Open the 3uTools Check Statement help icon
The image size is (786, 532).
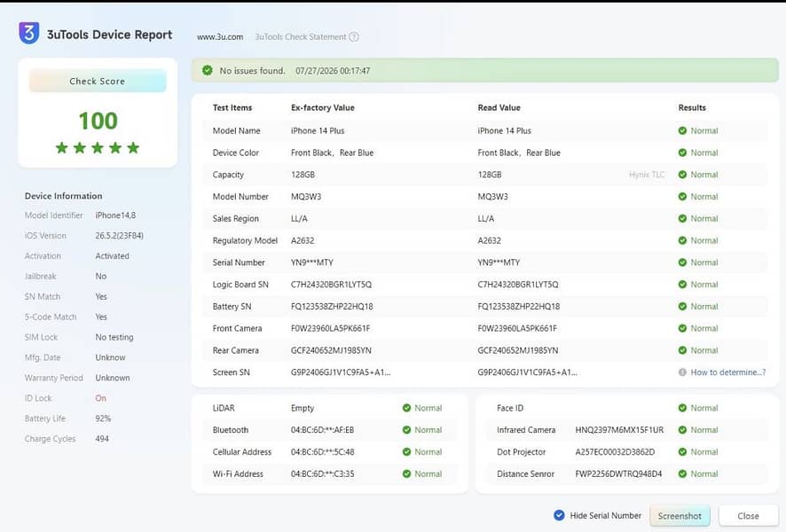click(354, 36)
